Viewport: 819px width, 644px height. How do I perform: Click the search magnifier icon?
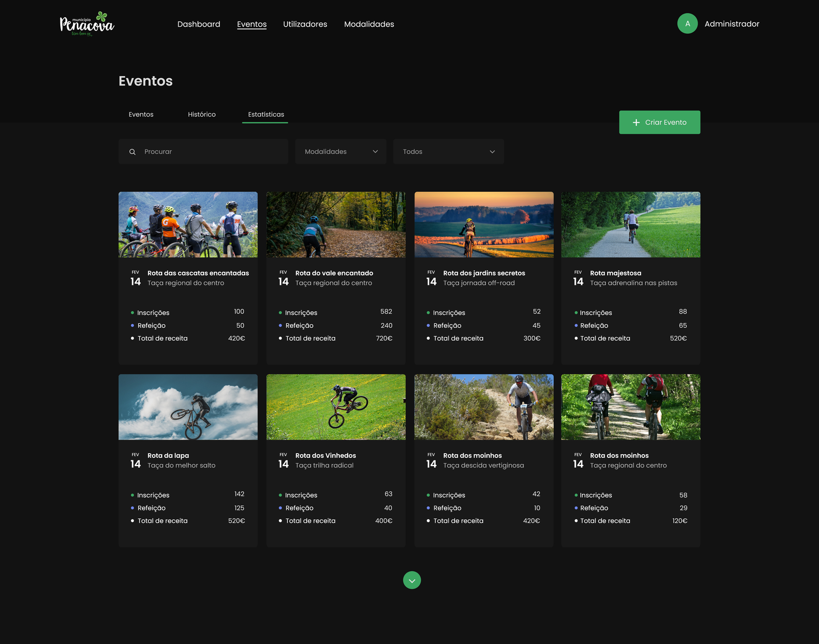click(x=133, y=152)
